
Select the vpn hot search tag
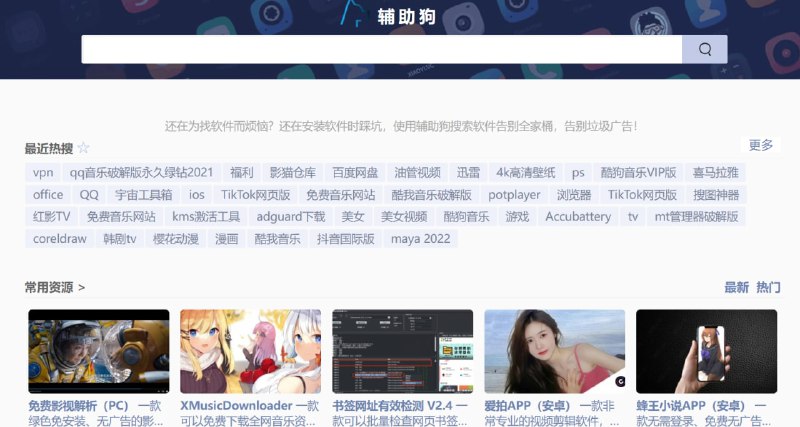43,172
